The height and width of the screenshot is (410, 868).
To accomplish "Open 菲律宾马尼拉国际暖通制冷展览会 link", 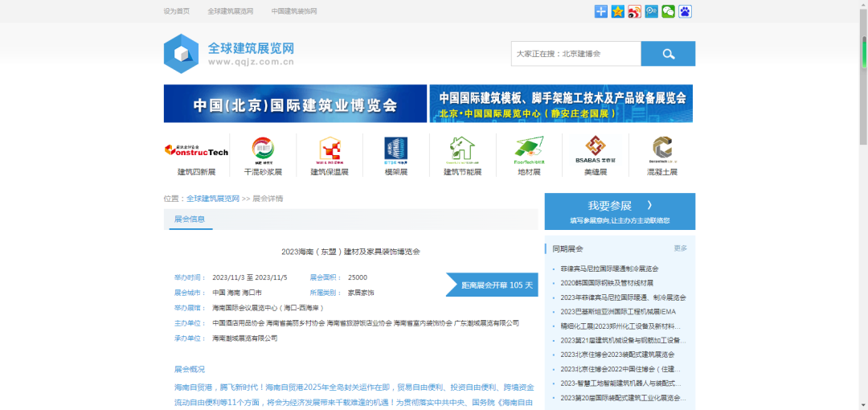I will click(x=609, y=269).
